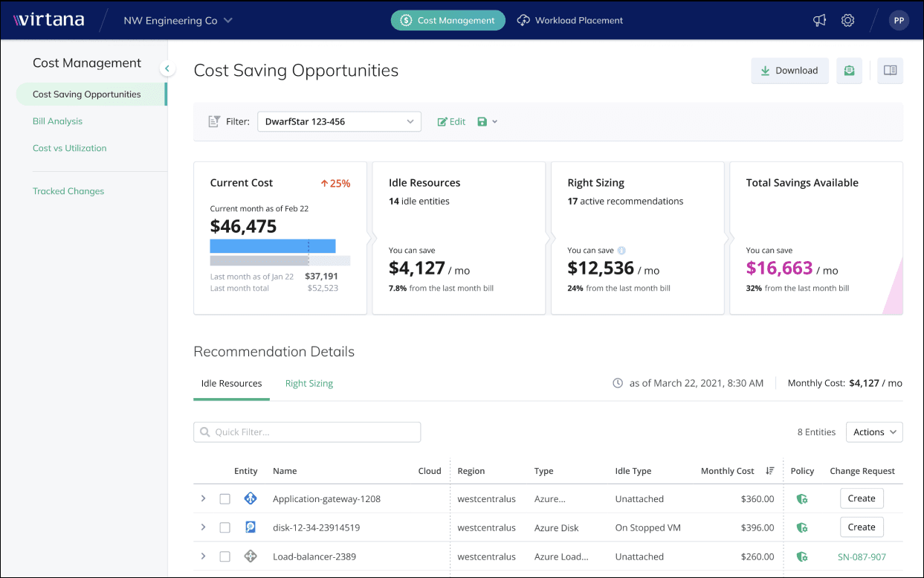Screen dimensions: 924x578
Task: Click the Download button
Action: pyautogui.click(x=789, y=71)
